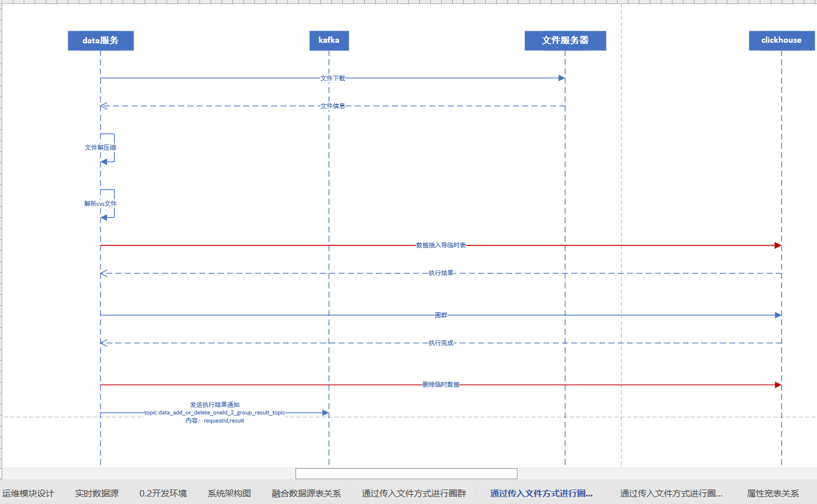Click the 内容：requestId,result text
Screen dimensions: 817x504
(215, 421)
